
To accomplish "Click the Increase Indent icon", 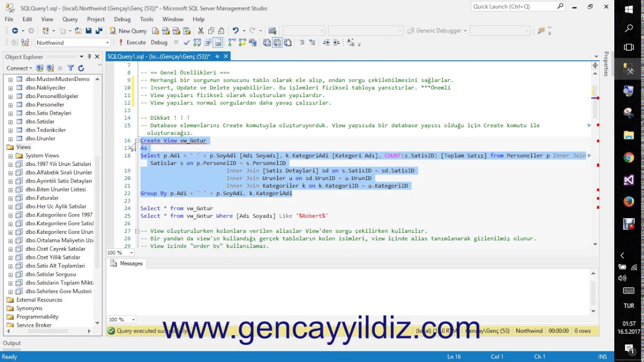I will tap(336, 43).
